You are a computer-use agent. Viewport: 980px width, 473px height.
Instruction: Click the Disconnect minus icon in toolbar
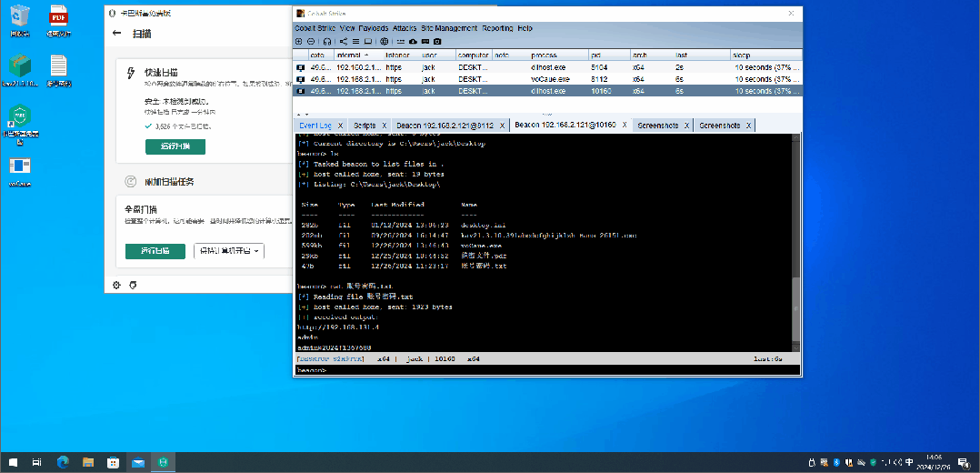click(x=311, y=41)
